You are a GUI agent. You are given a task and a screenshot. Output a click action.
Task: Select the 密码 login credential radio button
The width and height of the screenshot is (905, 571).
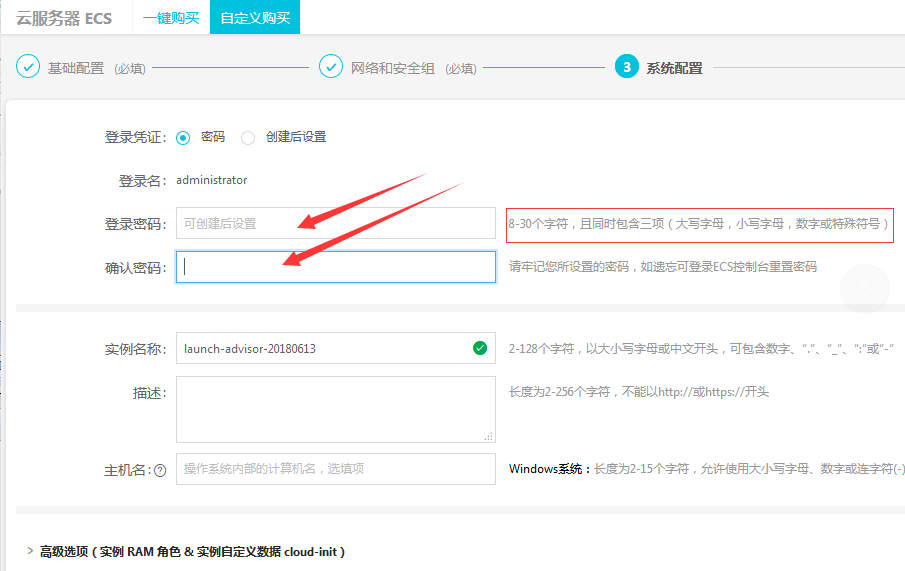183,137
